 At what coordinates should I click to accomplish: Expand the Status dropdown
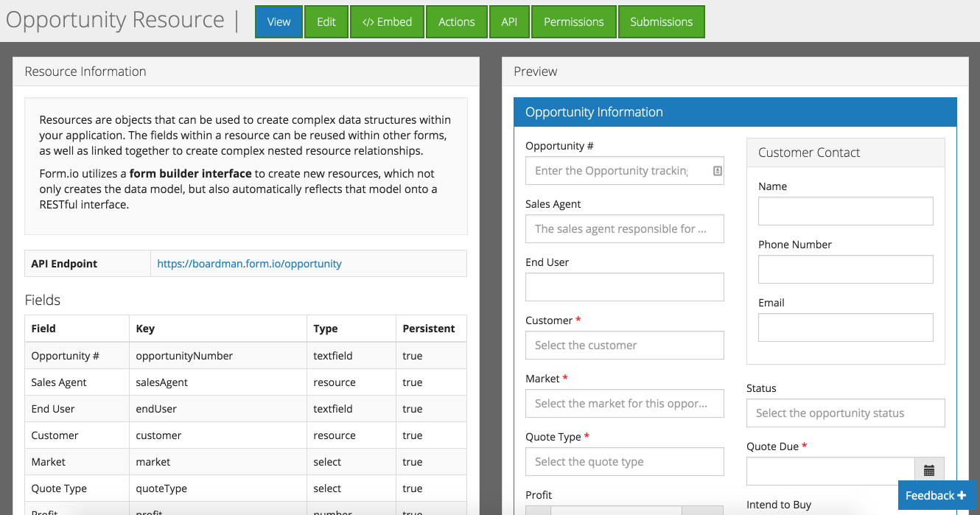click(845, 413)
